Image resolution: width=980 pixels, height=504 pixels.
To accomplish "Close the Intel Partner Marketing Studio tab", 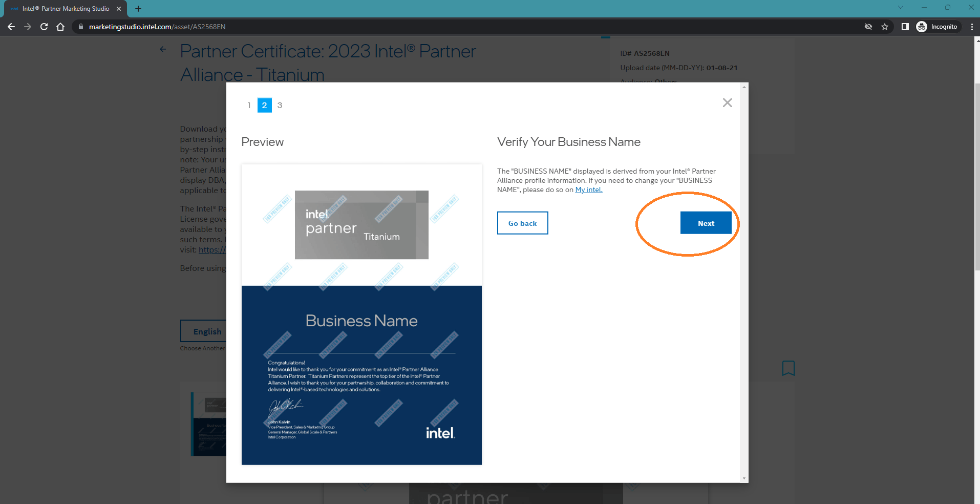I will coord(119,9).
